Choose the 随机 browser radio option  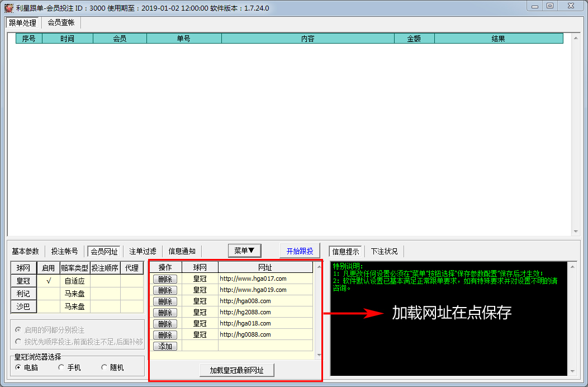tap(105, 367)
